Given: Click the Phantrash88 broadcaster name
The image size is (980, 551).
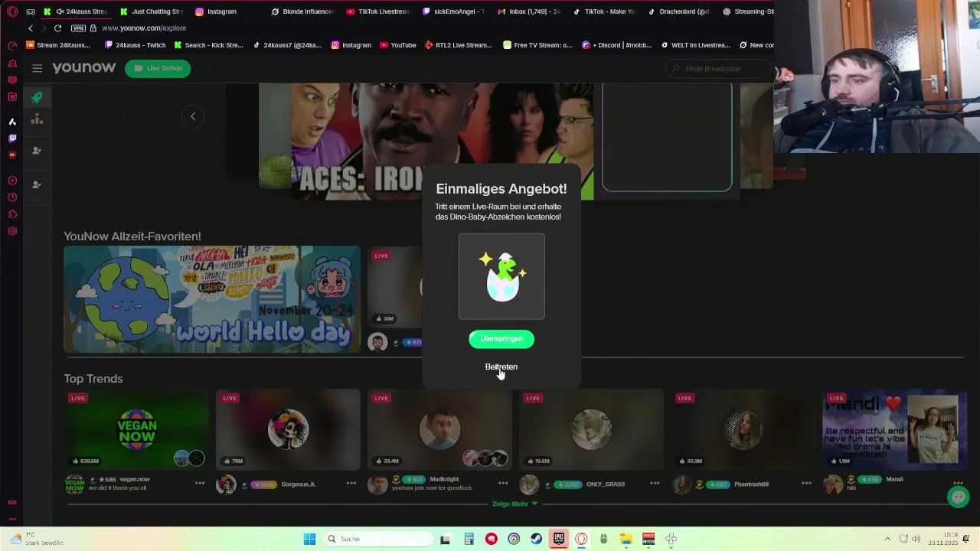Looking at the screenshot, I should click(x=751, y=484).
